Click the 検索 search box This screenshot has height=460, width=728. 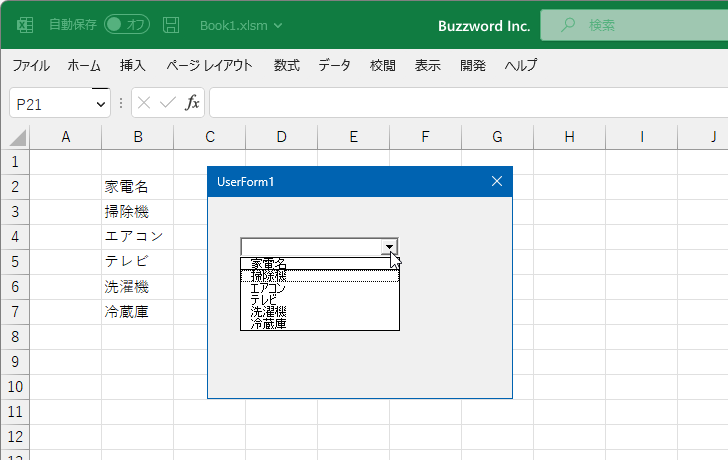pos(634,25)
